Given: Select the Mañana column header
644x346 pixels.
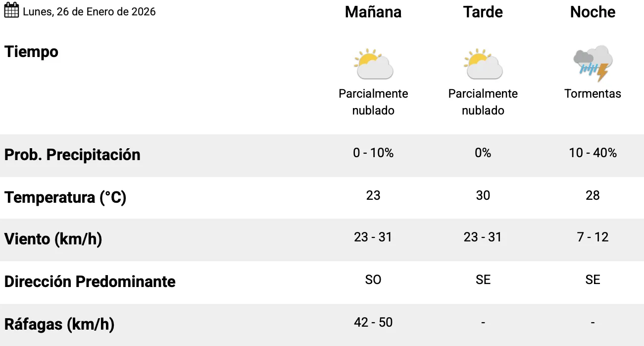Looking at the screenshot, I should [x=373, y=12].
